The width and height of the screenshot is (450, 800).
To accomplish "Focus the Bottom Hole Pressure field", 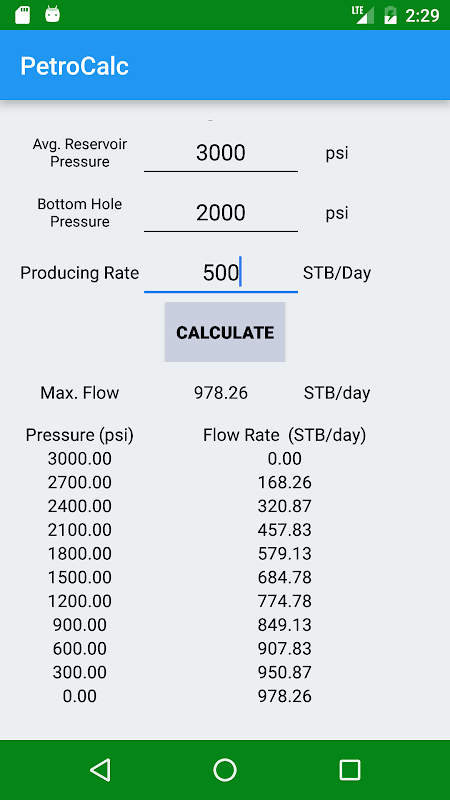I will 221,213.
